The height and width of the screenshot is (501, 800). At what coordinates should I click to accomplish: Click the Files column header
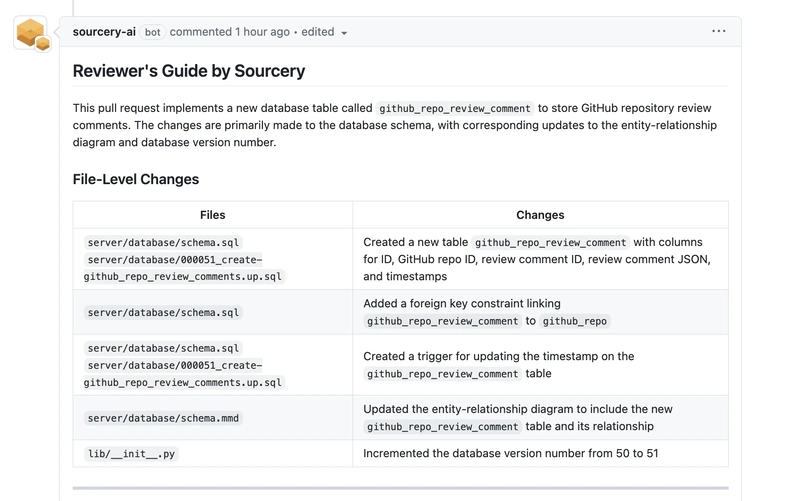coord(212,215)
